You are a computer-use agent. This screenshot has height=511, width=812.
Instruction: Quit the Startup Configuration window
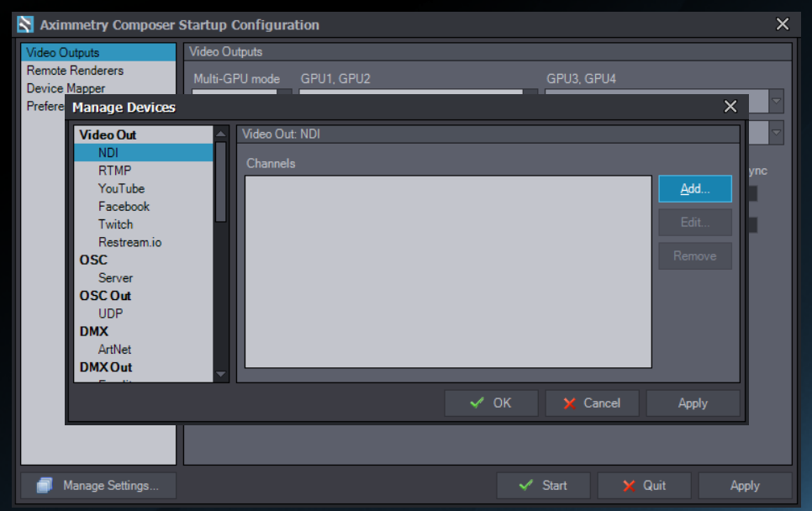pos(644,485)
